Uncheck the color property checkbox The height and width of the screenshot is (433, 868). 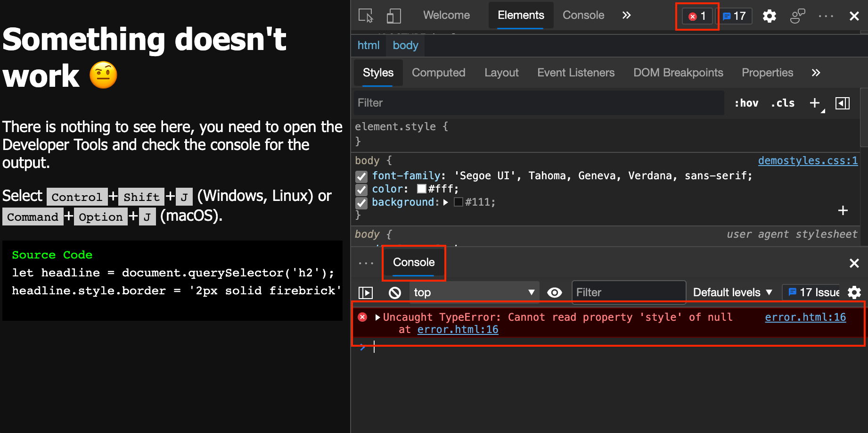pos(361,190)
